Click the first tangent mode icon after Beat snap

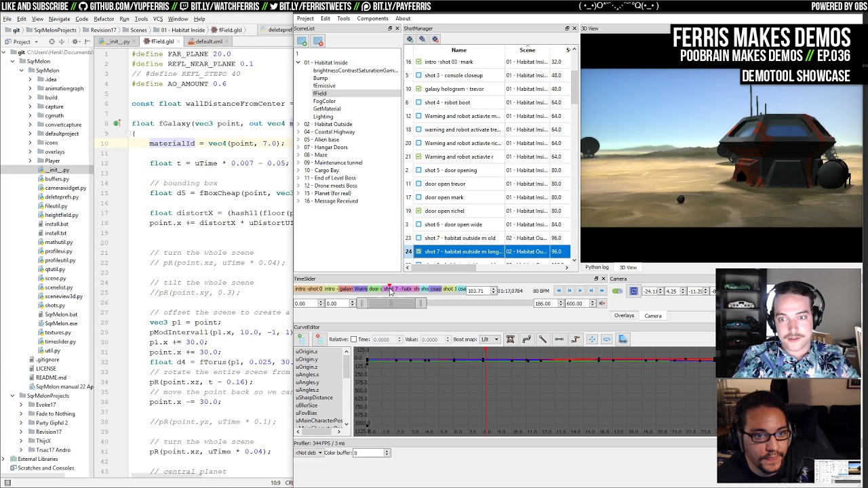pyautogui.click(x=511, y=339)
